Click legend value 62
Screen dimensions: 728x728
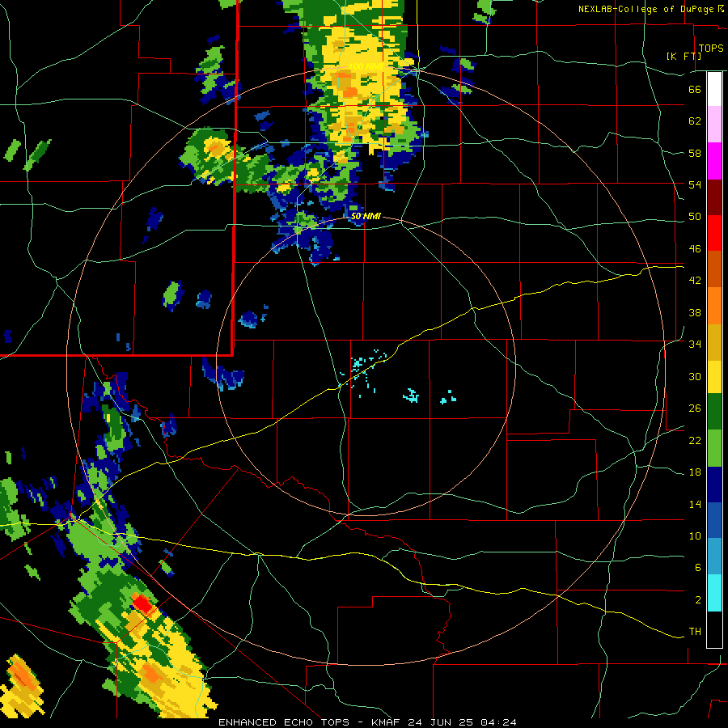[x=695, y=121]
